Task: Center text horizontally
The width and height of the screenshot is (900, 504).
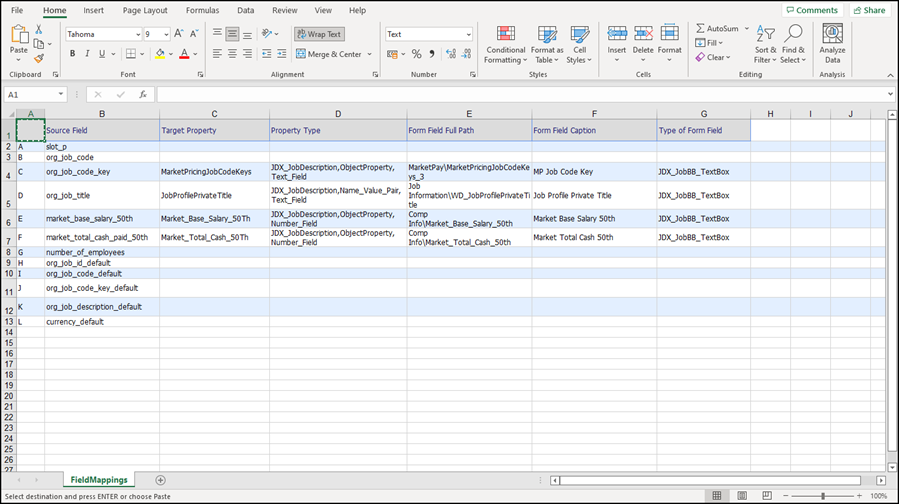Action: (x=232, y=53)
